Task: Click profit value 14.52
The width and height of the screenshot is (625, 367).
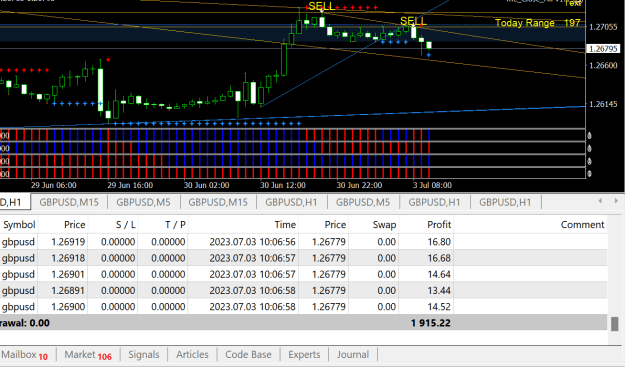Action: pos(439,307)
